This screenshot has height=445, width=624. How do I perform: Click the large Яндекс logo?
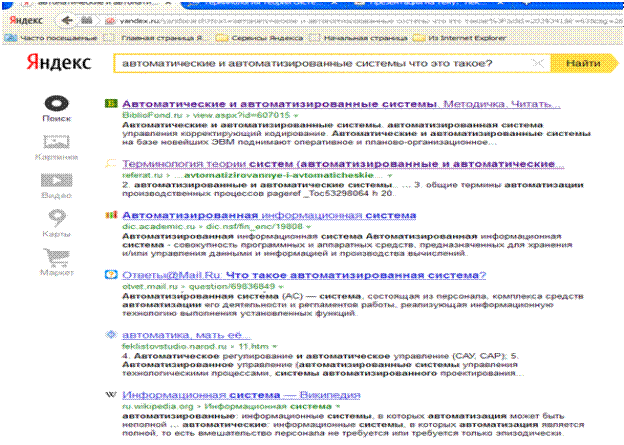[x=59, y=62]
